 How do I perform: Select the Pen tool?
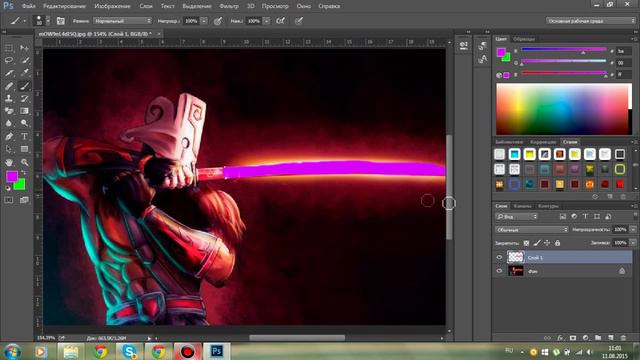tap(9, 136)
